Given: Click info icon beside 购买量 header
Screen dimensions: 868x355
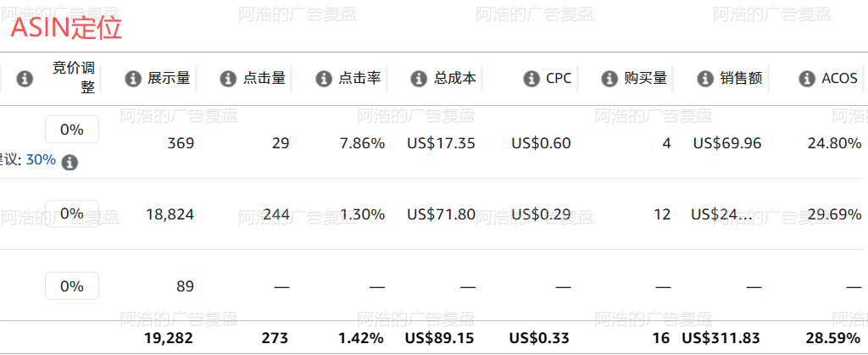Looking at the screenshot, I should pyautogui.click(x=609, y=79).
